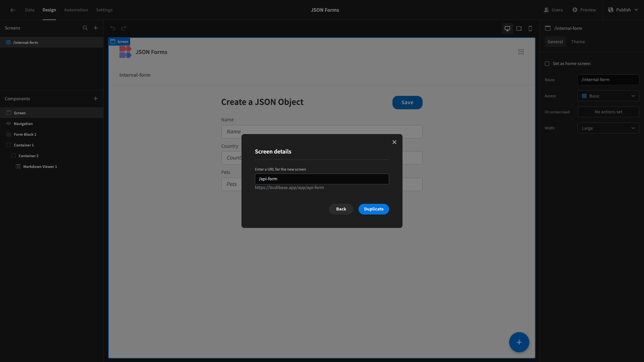Switch to the Theme tab

pyautogui.click(x=578, y=42)
